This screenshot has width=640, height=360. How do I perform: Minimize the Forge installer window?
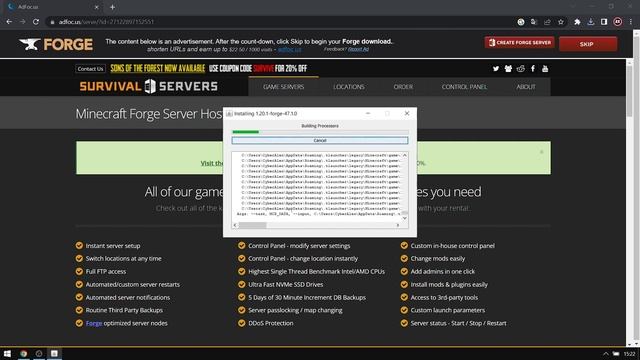368,113
